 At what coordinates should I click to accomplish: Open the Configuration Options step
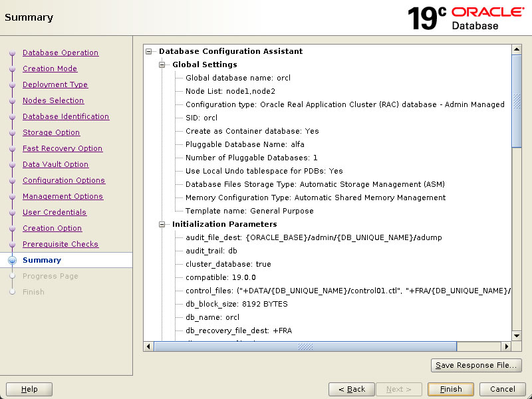click(x=64, y=180)
